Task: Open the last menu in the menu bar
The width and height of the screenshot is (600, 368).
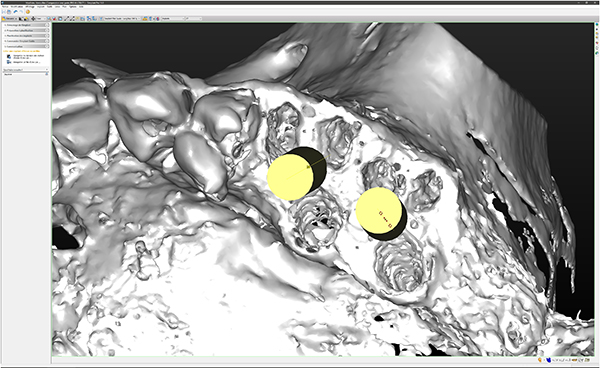Action: point(81,7)
